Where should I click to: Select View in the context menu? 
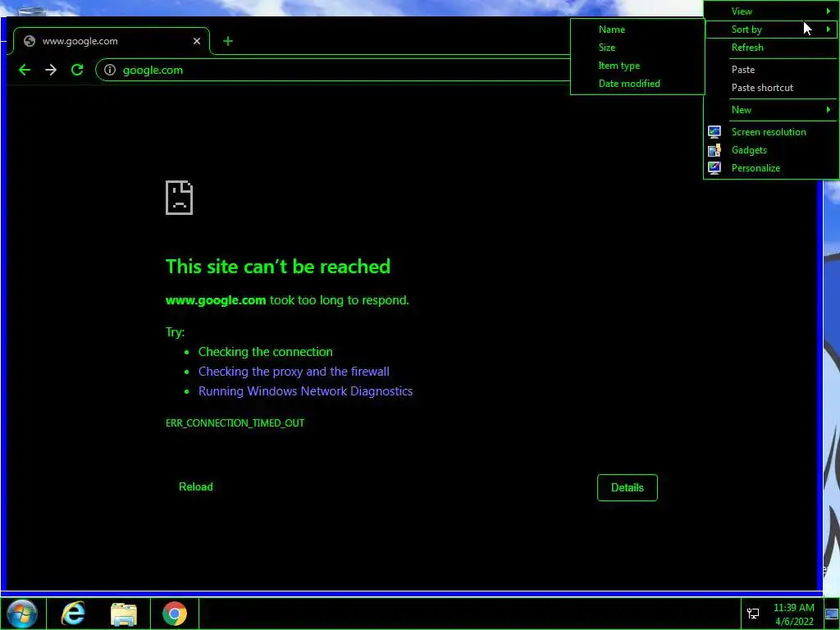[x=771, y=11]
